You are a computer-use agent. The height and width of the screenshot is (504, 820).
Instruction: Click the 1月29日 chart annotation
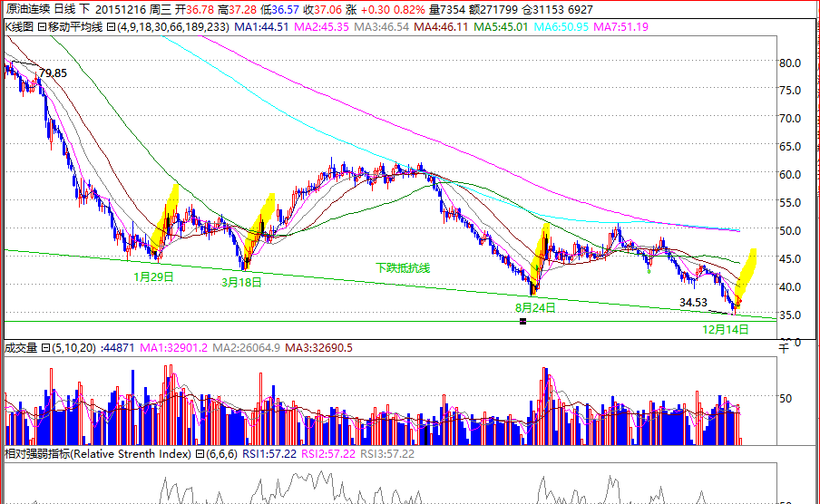click(x=154, y=277)
